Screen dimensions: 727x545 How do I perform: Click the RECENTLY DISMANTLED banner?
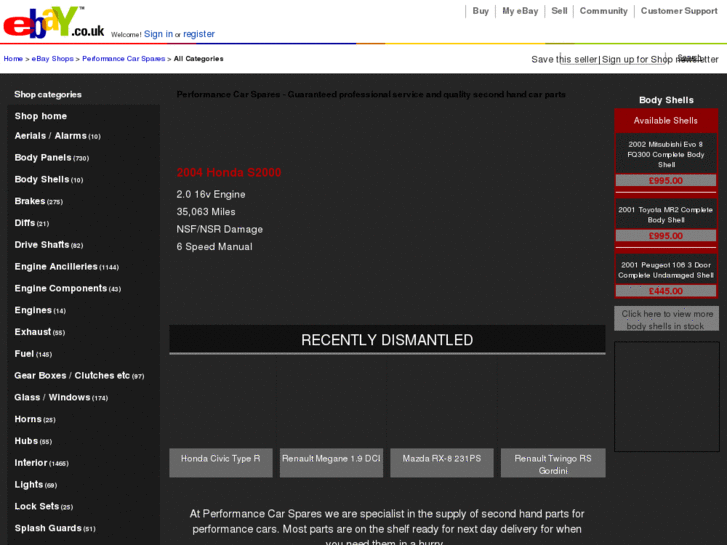(x=387, y=340)
